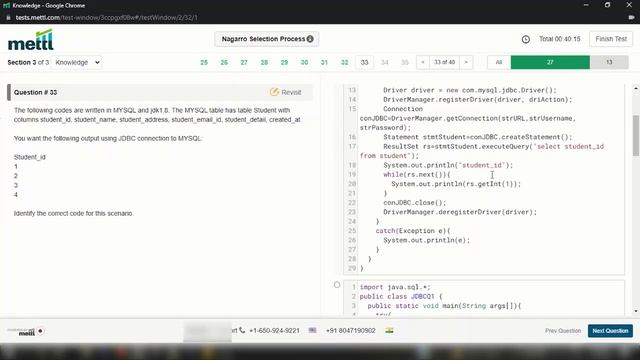
Task: Jump to question 30
Action: (304, 62)
